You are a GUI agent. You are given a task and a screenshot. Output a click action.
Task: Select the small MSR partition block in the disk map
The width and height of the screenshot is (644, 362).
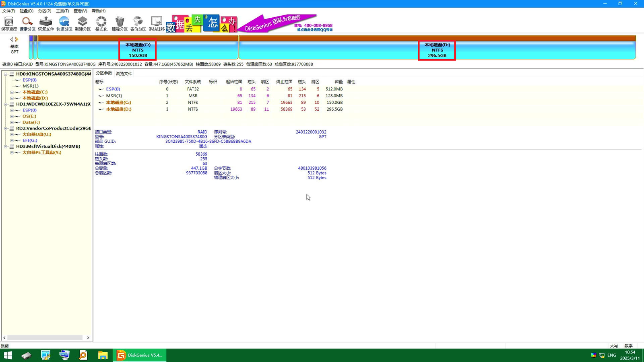(35, 47)
